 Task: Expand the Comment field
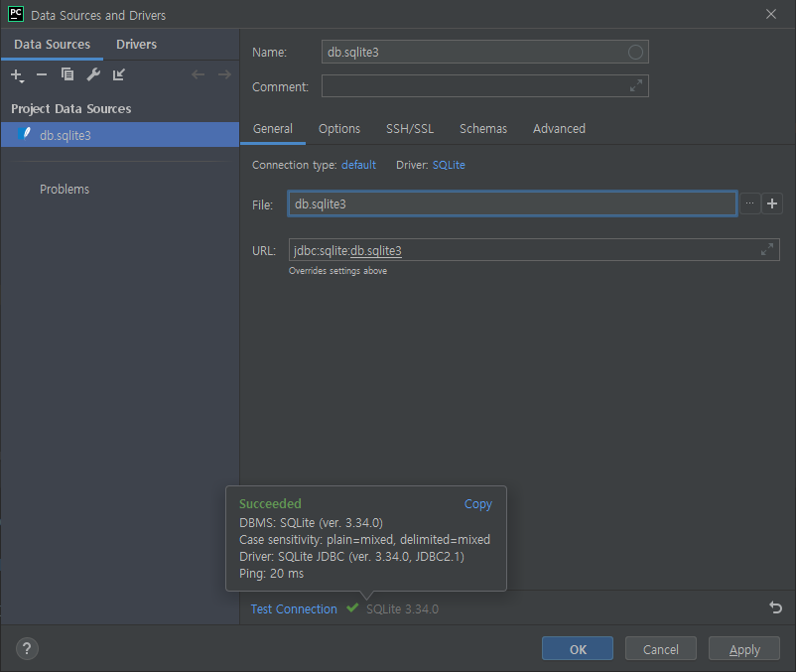click(635, 85)
